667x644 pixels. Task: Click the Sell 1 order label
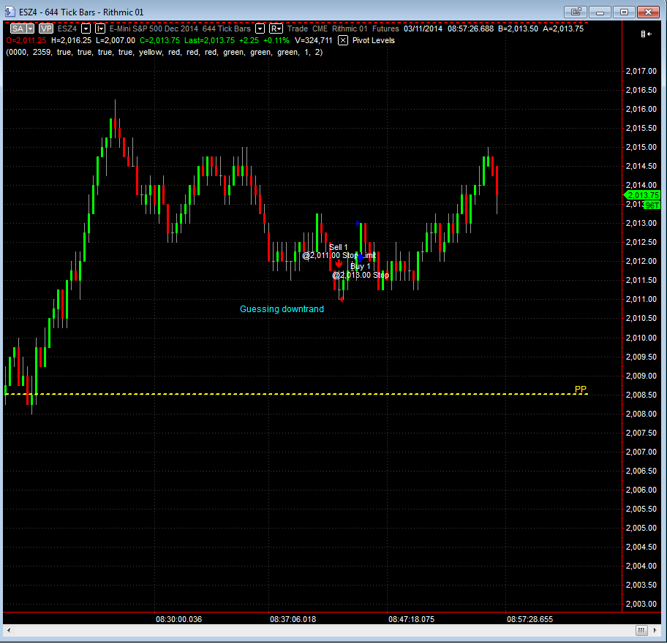point(338,247)
